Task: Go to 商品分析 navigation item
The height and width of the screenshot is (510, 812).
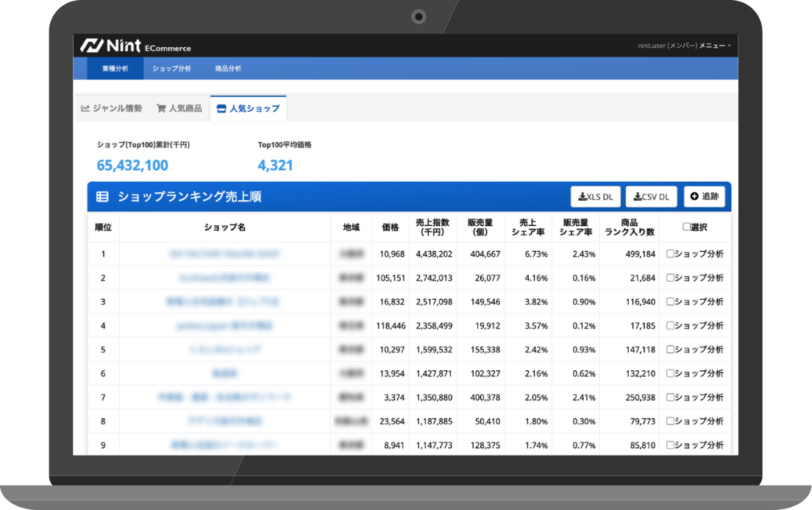Action: click(x=228, y=68)
